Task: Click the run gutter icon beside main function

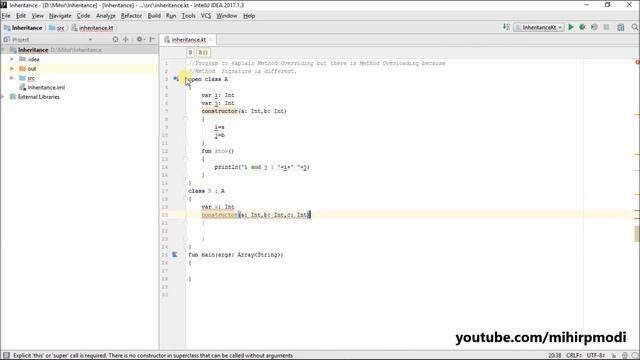Action: [175, 255]
